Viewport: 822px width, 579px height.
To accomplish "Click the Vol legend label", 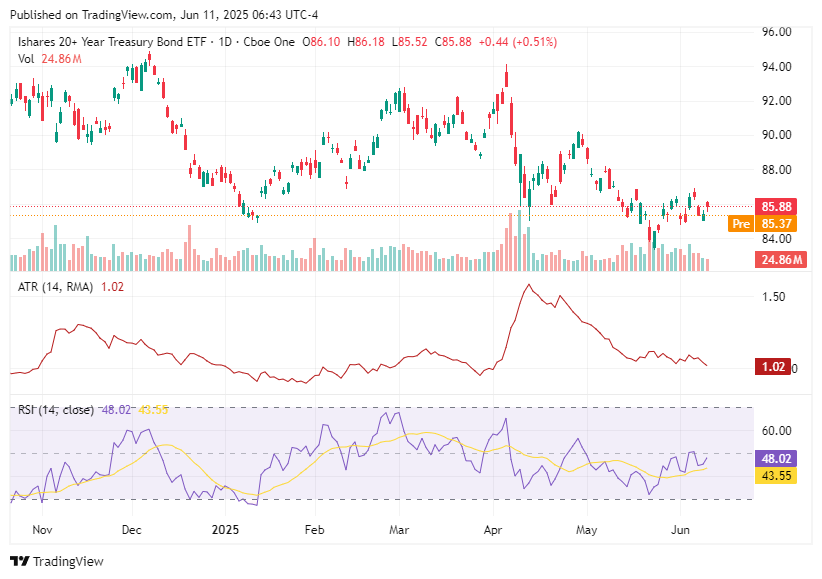I will 26,59.
